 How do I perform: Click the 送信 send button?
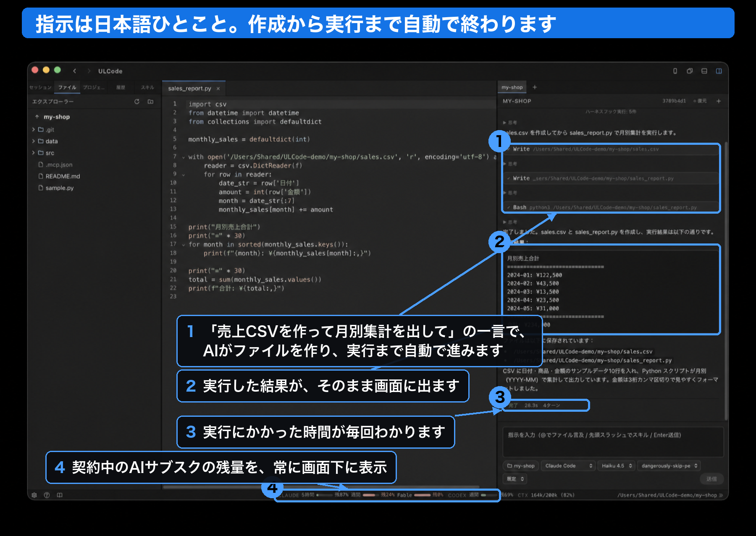click(711, 479)
